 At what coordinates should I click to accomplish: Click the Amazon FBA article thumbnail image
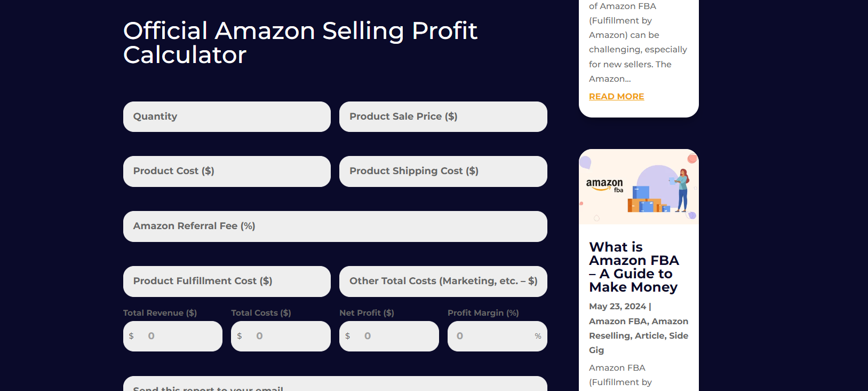click(638, 186)
